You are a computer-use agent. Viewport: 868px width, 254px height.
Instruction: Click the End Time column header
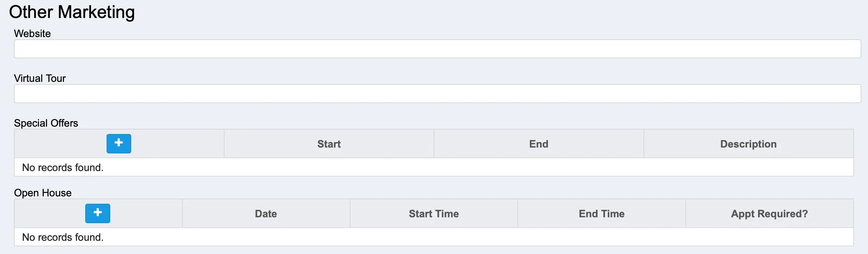[602, 214]
